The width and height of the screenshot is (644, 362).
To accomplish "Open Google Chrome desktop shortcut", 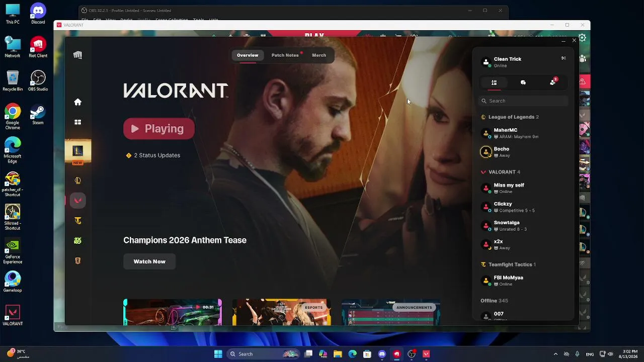I will click(13, 117).
